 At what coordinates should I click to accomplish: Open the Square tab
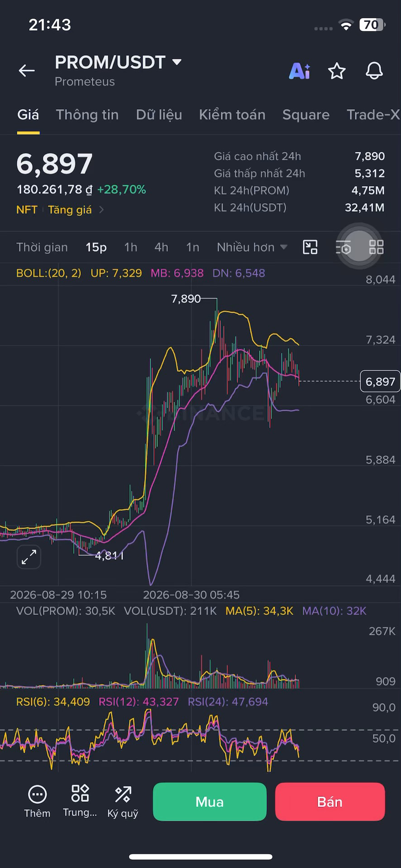[306, 115]
